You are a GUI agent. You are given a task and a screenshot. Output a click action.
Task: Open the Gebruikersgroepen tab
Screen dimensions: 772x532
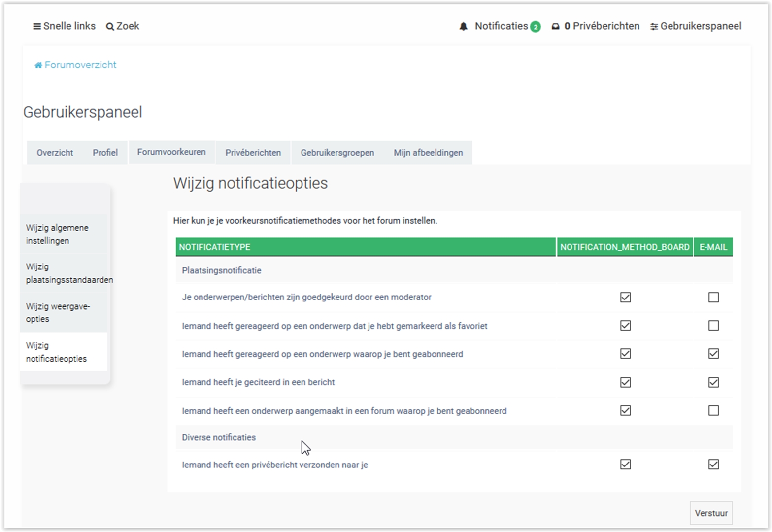[337, 153]
